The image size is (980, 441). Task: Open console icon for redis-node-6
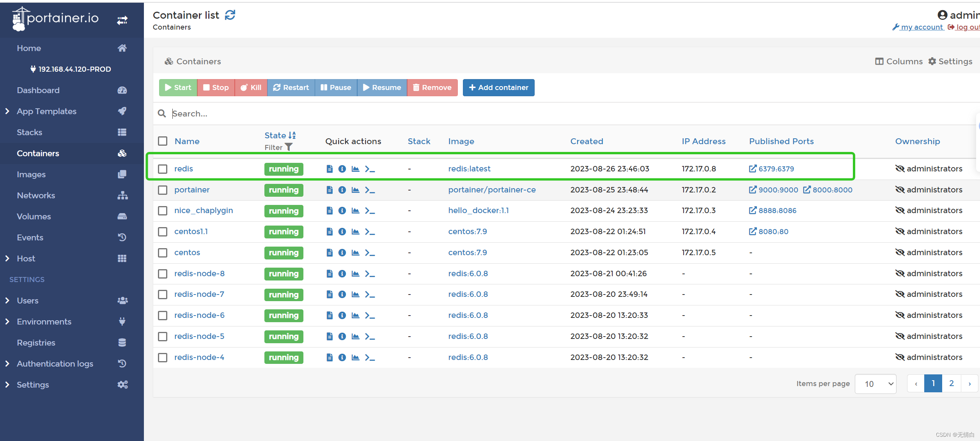coord(370,316)
